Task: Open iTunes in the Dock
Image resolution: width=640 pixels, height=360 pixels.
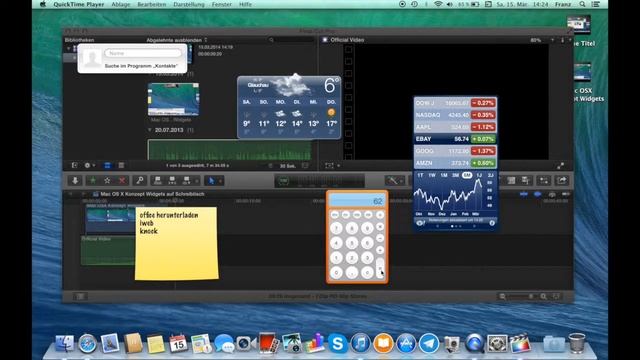Action: tap(360, 344)
